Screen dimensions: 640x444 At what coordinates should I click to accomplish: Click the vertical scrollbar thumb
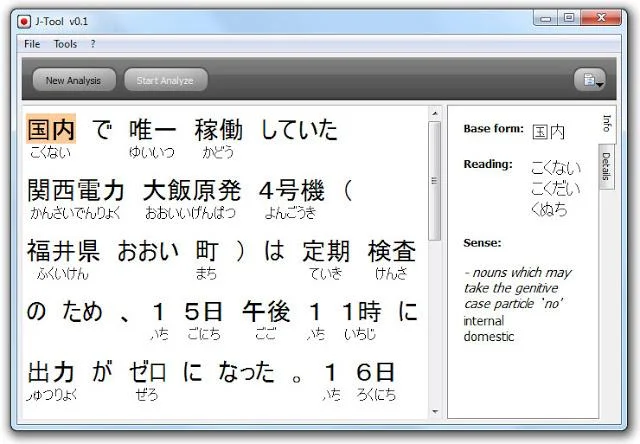tap(435, 181)
